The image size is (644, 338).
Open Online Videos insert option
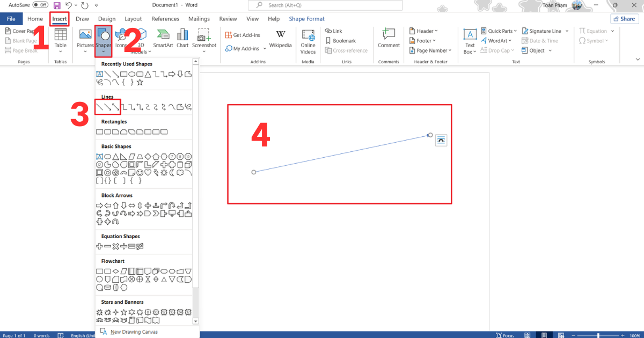tap(308, 41)
